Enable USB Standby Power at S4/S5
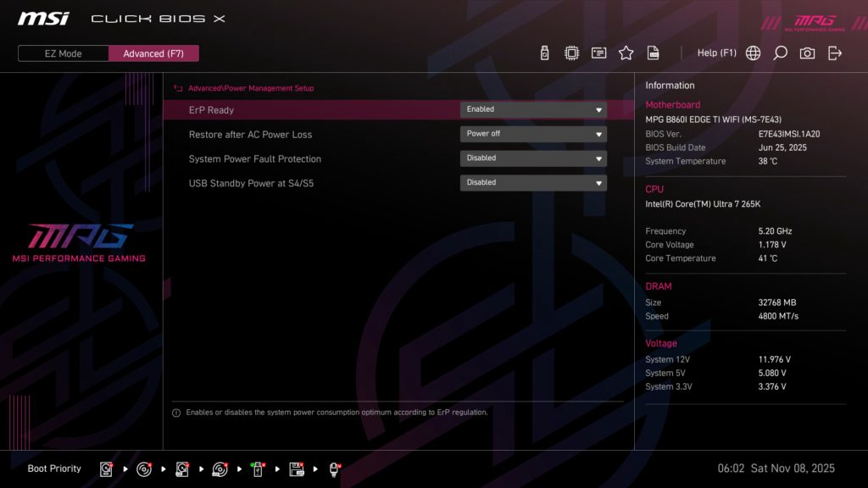Screen dimensions: 868x488 [x=532, y=182]
